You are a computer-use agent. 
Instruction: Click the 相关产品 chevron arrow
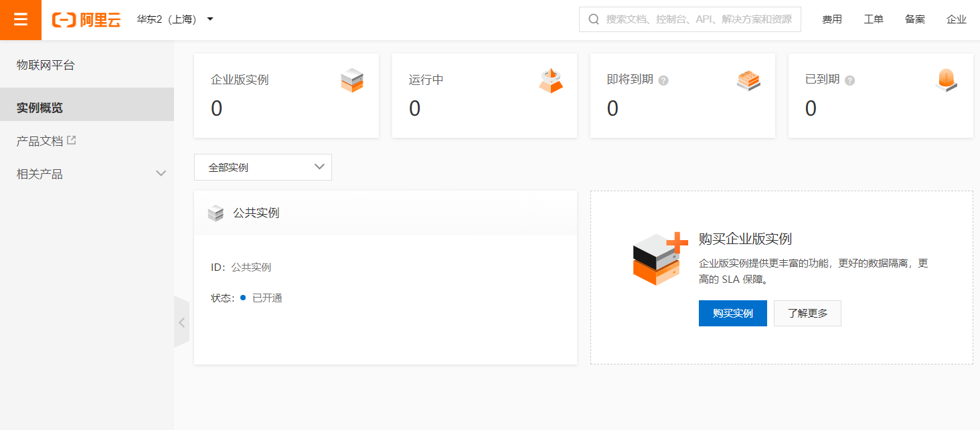161,174
